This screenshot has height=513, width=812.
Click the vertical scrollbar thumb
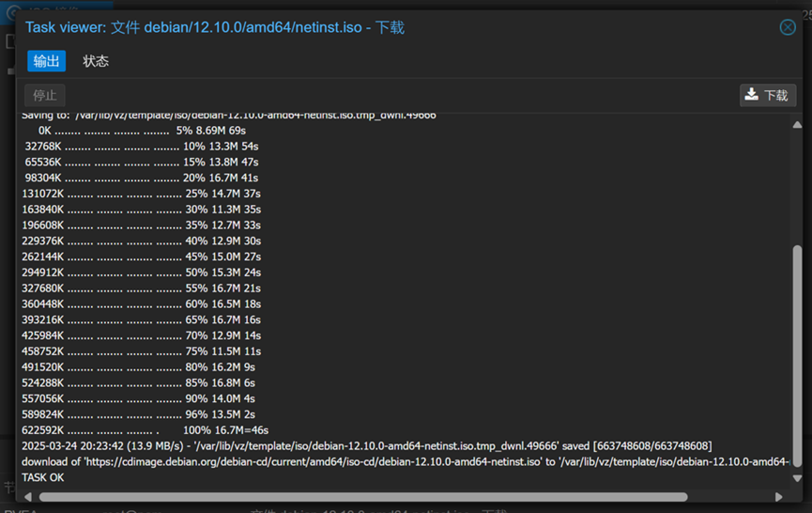click(x=798, y=356)
